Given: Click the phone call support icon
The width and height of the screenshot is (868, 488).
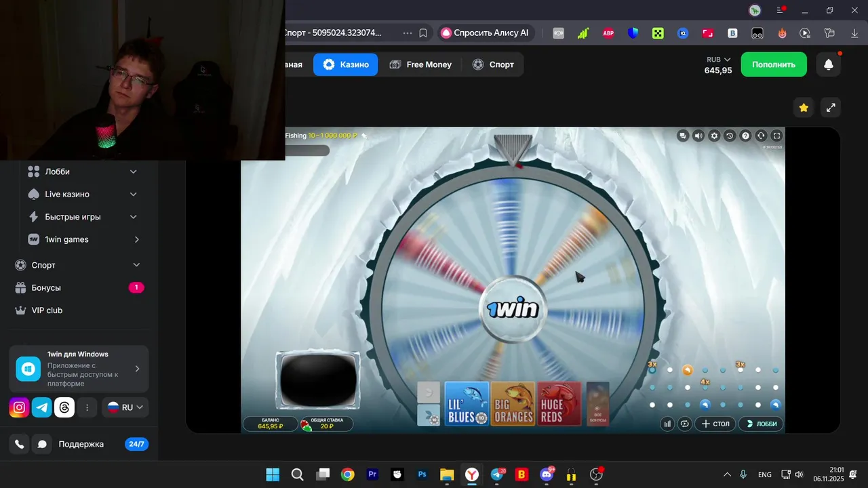Looking at the screenshot, I should pyautogui.click(x=20, y=444).
